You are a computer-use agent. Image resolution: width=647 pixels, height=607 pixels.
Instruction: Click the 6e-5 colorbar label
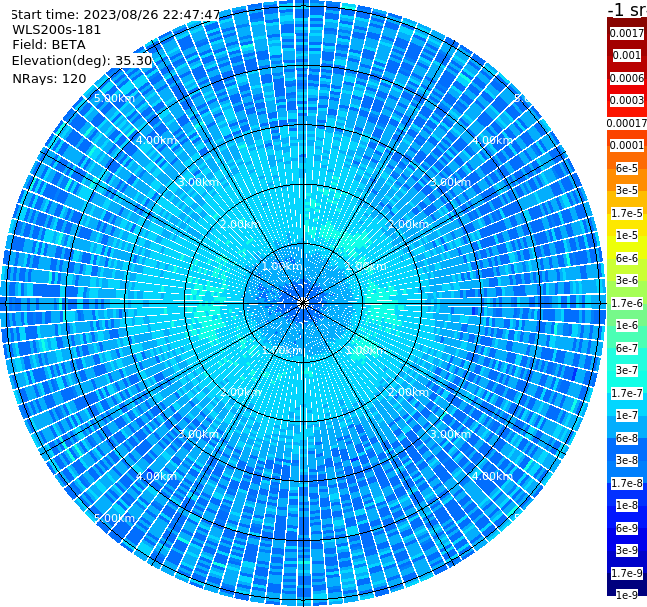pos(627,168)
